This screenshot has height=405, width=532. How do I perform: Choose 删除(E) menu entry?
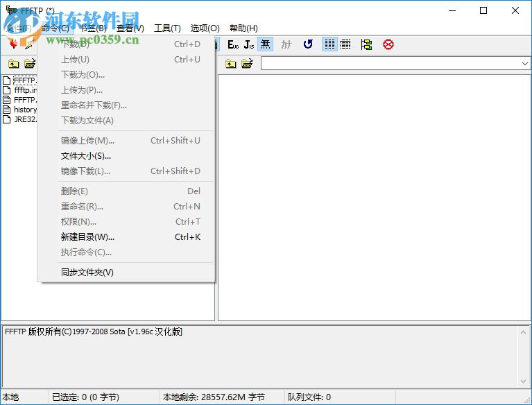click(x=126, y=191)
